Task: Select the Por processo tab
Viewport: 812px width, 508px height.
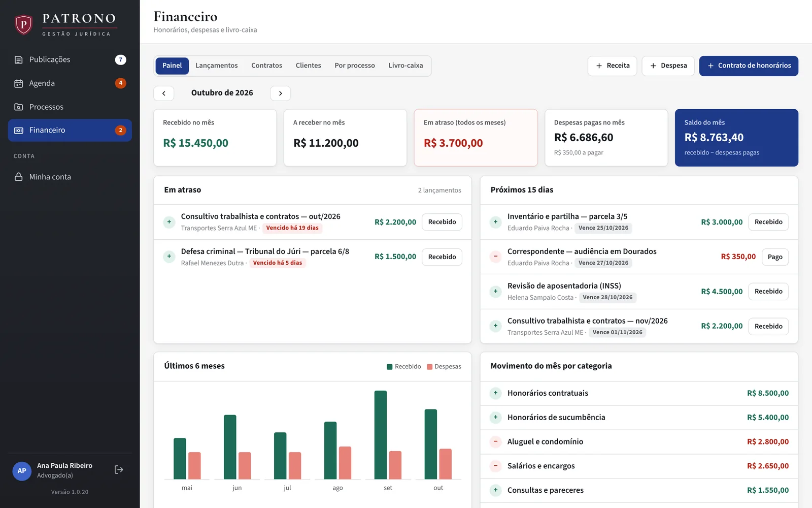Action: tap(355, 66)
